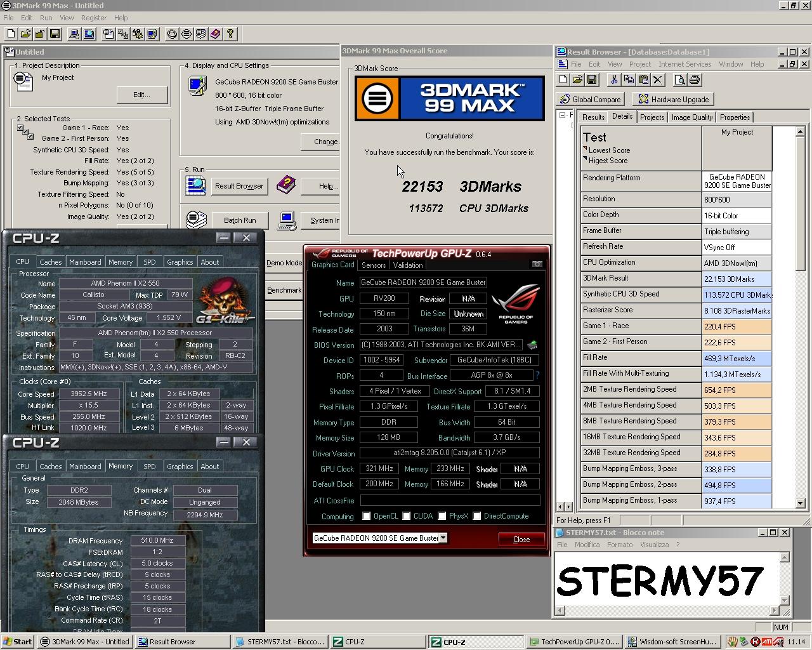Click the Resolution 800*600 cell in Result Browser

tap(737, 199)
